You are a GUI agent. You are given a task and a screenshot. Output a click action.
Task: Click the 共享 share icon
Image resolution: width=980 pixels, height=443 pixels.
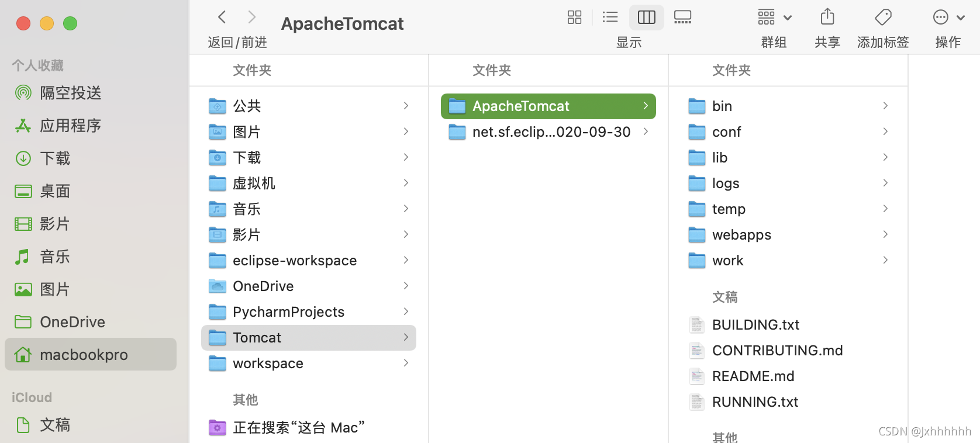(x=827, y=17)
